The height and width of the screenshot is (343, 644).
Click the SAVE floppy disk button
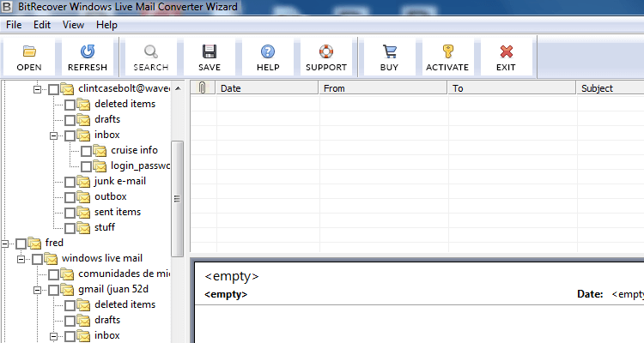pyautogui.click(x=210, y=57)
